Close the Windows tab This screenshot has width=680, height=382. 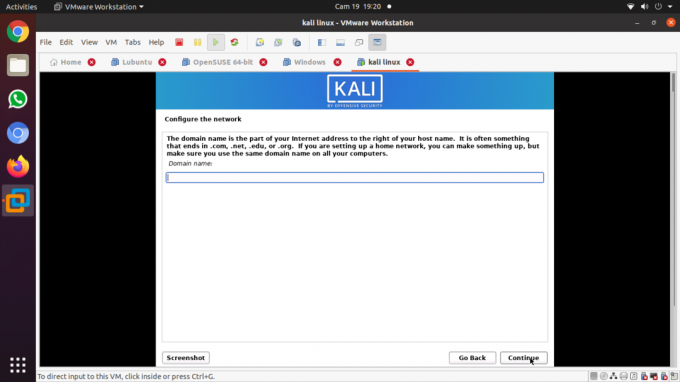pos(337,62)
